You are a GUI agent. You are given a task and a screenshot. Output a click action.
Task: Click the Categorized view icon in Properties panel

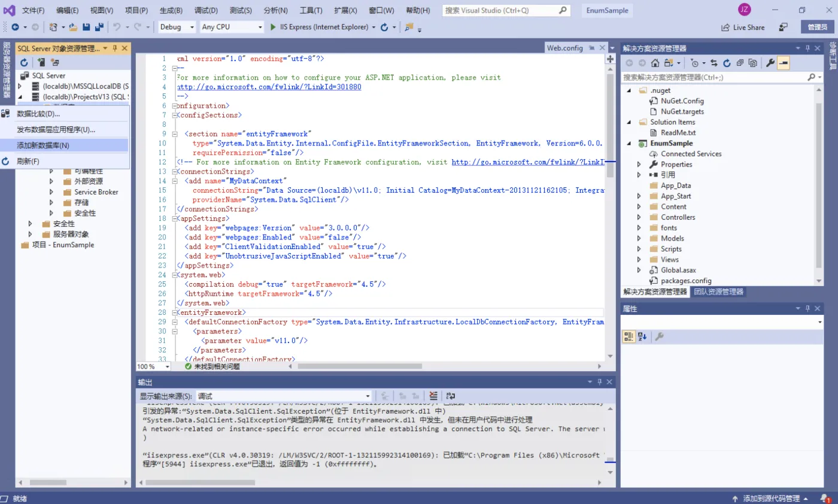coord(629,336)
